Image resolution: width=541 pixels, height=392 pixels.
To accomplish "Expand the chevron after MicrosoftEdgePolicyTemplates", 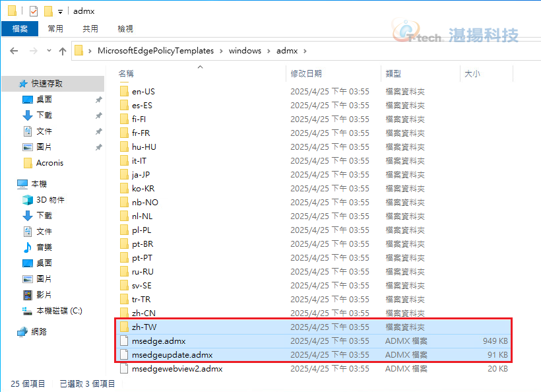I will [x=221, y=51].
